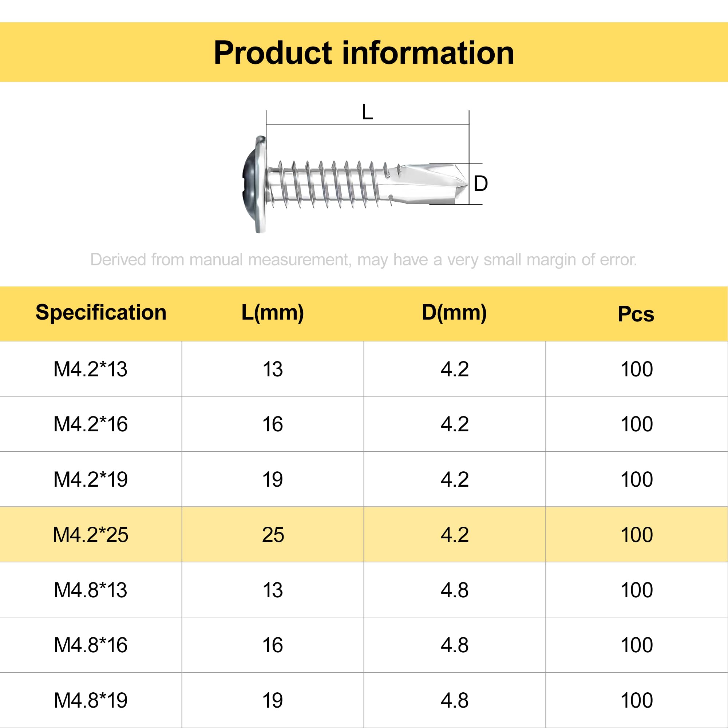This screenshot has width=728, height=728.
Task: Click the M4.8*16 specification cell
Action: (x=91, y=645)
